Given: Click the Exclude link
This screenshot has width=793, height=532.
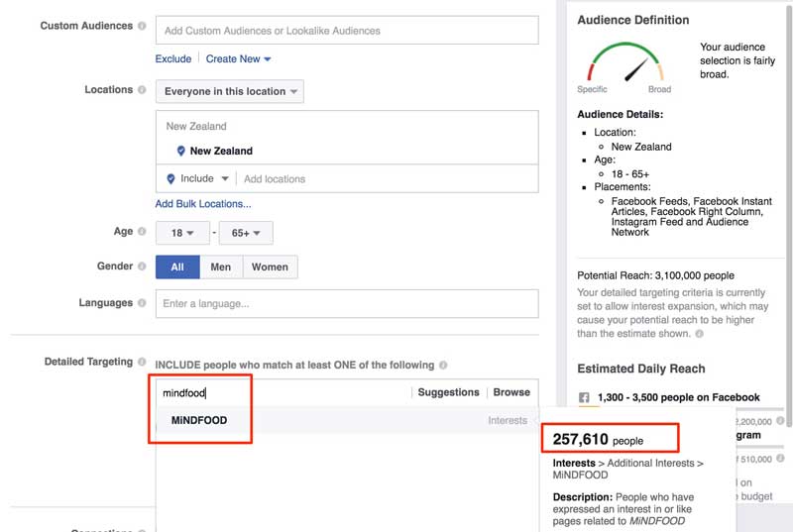Looking at the screenshot, I should [173, 58].
